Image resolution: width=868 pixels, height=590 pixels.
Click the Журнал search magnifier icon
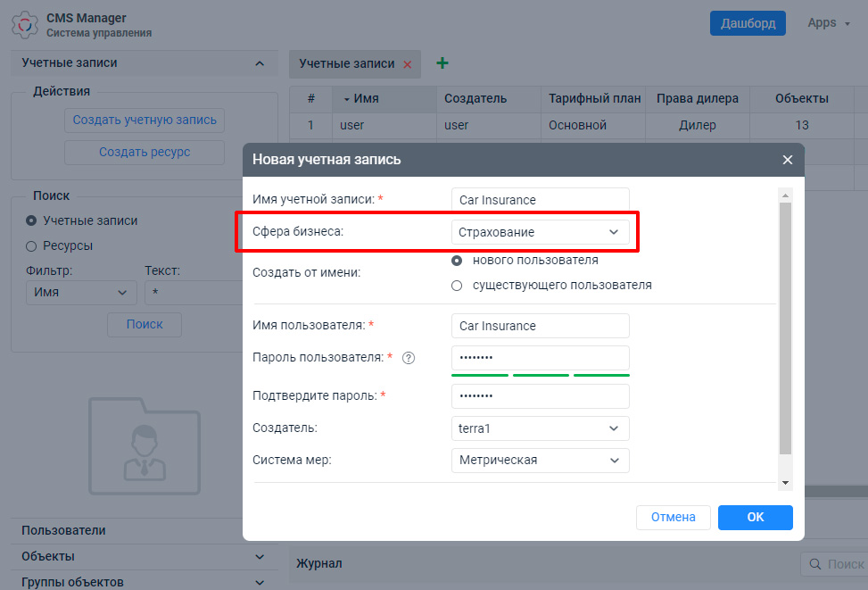[814, 564]
